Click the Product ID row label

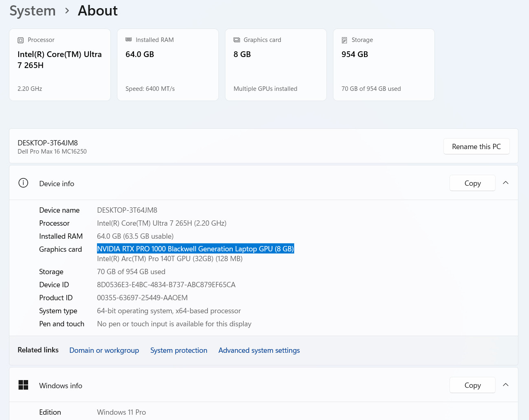click(x=56, y=298)
